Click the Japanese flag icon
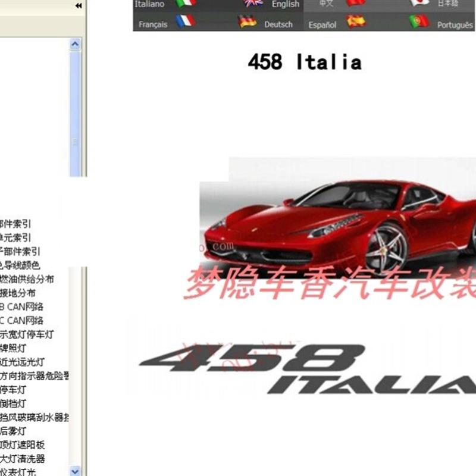476x476 pixels. click(x=420, y=3)
